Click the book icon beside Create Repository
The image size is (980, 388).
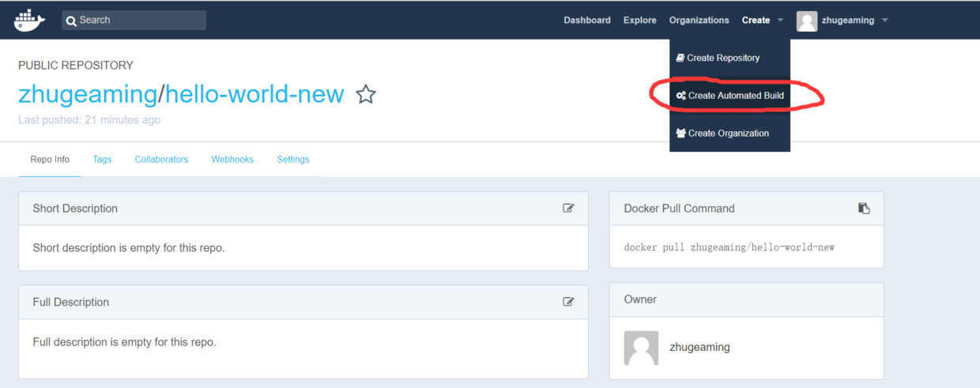680,58
